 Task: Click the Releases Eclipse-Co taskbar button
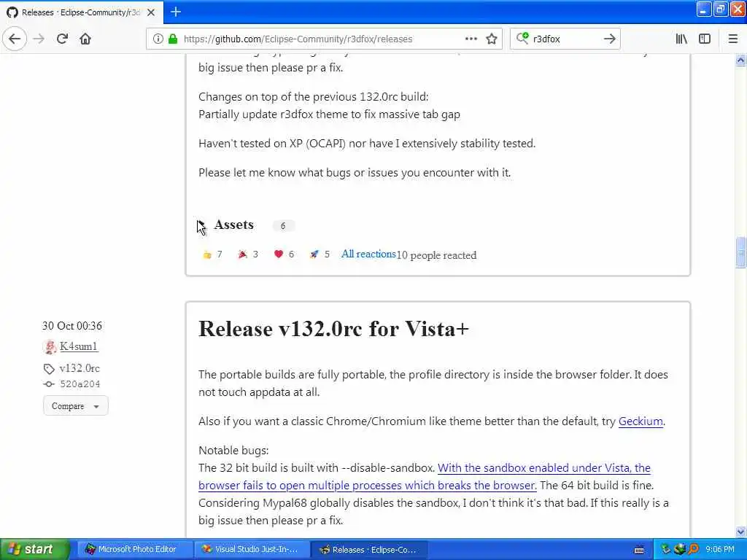click(x=368, y=550)
